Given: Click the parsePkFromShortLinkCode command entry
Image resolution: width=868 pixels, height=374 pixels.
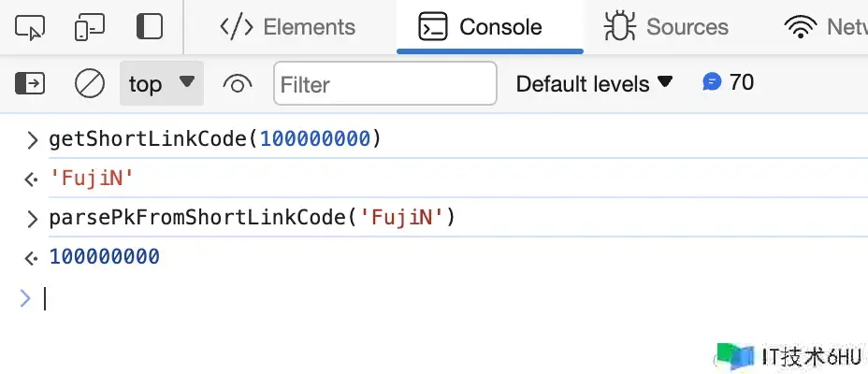Looking at the screenshot, I should tap(252, 218).
